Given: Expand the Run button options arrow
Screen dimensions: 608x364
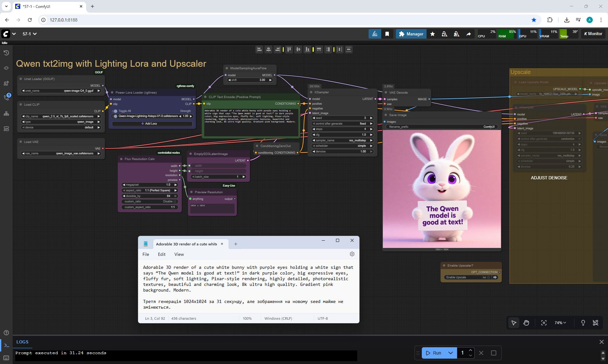Looking at the screenshot, I should tap(451, 353).
